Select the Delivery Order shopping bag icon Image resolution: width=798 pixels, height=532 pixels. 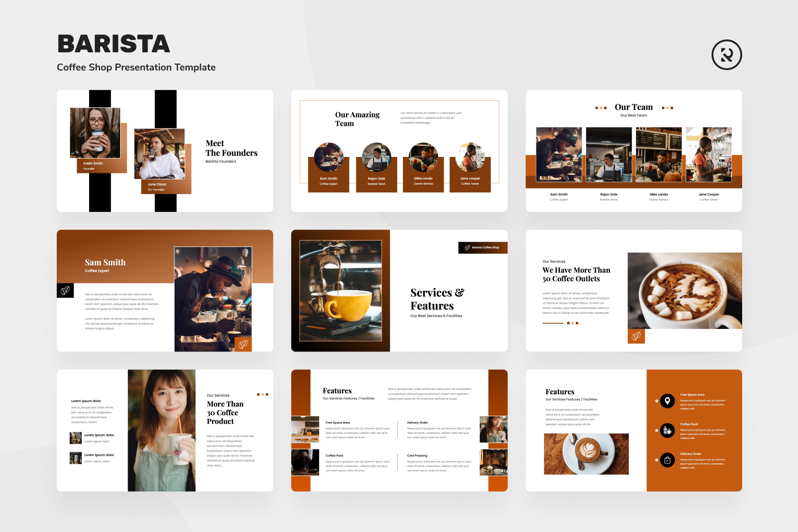[x=668, y=460]
